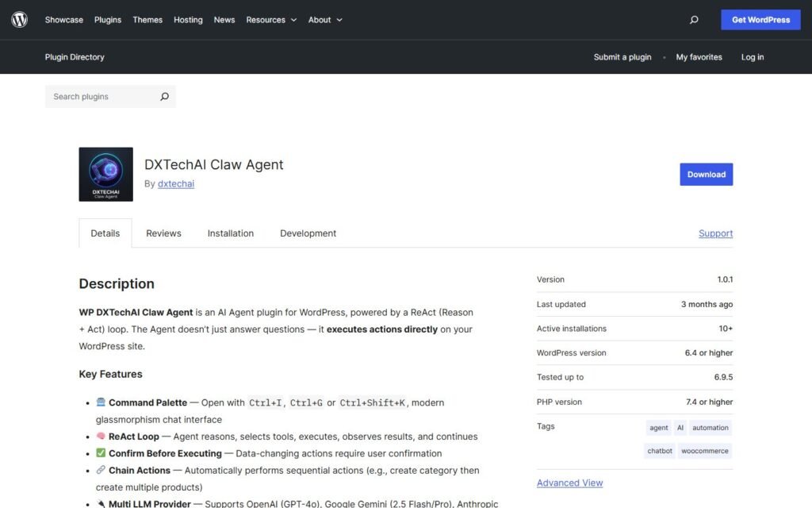812x508 pixels.
Task: Click the Version value 1.0.1
Action: click(x=725, y=279)
